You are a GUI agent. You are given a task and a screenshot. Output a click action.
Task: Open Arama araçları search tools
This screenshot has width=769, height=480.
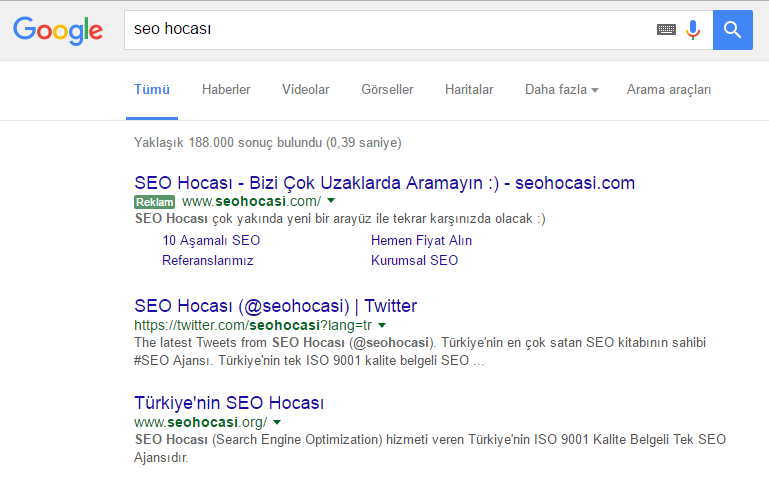[669, 90]
